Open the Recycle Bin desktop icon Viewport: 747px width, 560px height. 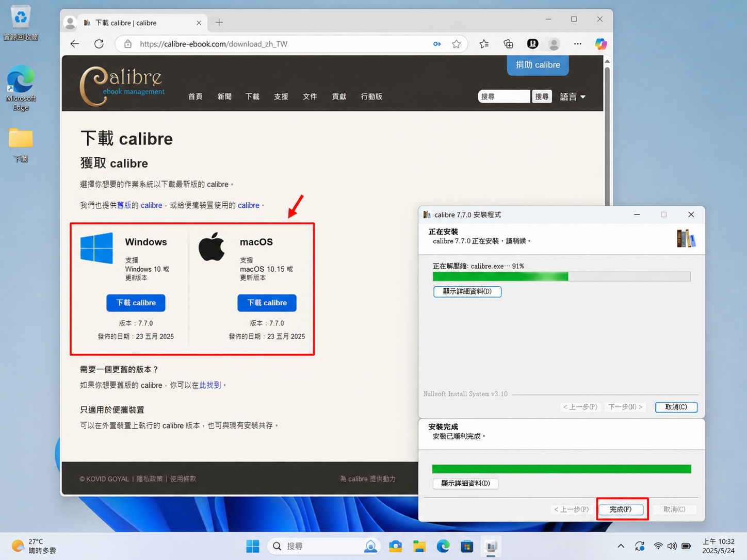click(21, 23)
